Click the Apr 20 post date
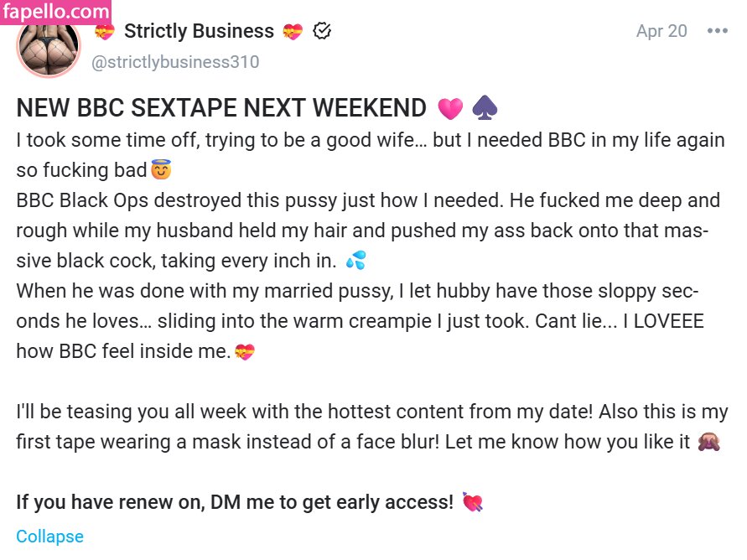Viewport: 747px width, 560px height. 661,32
